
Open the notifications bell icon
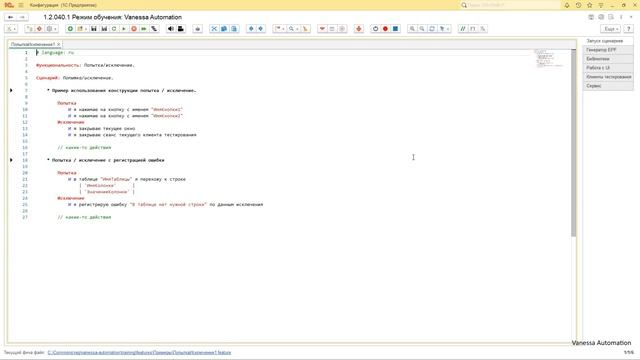pyautogui.click(x=567, y=5)
